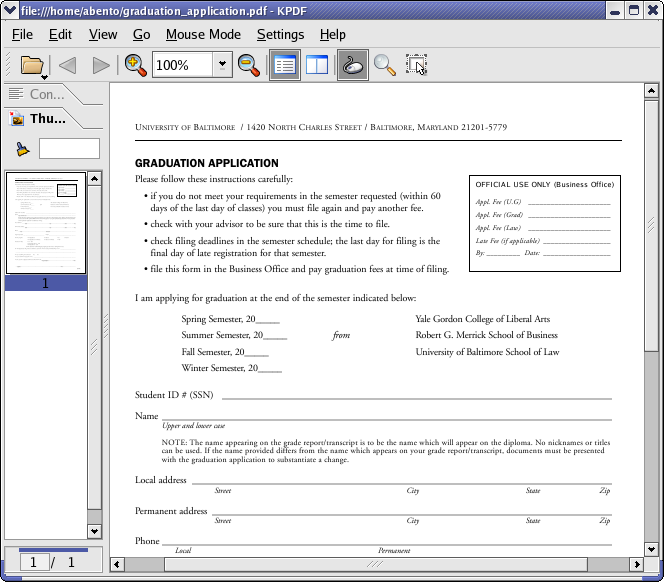
Task: Toggle the Normal mouse browse mode
Action: tap(352, 65)
